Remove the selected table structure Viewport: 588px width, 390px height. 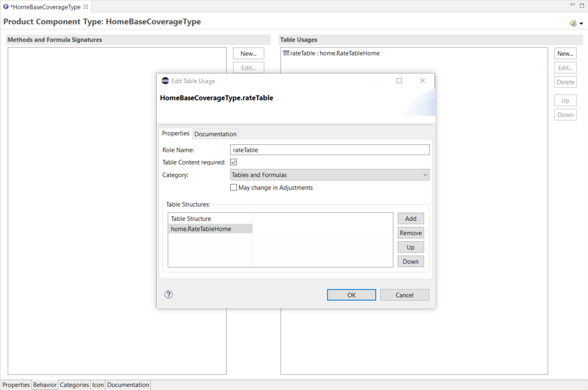410,233
